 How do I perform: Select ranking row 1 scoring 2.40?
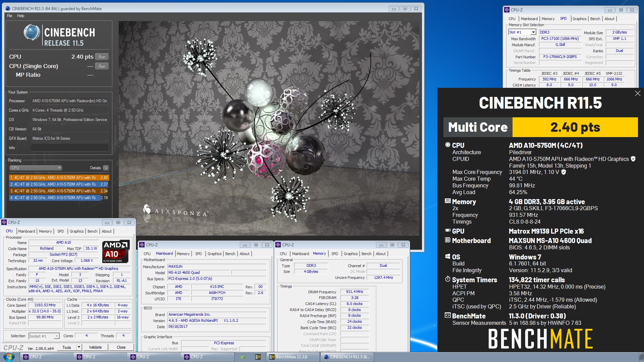coord(59,178)
